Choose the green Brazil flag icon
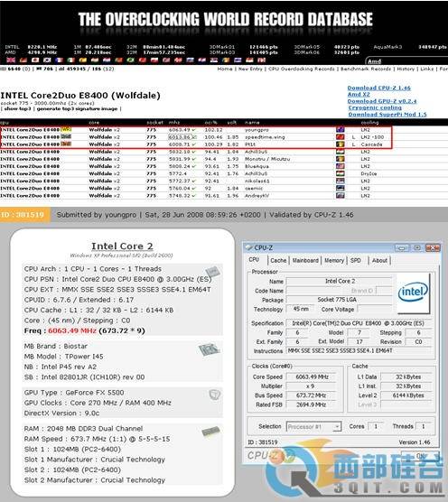The height and width of the screenshot is (502, 448). pos(130,60)
